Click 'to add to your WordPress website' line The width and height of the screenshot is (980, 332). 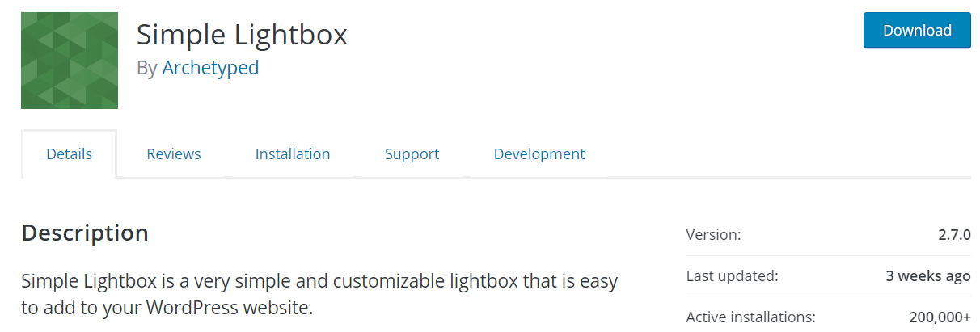pyautogui.click(x=167, y=308)
